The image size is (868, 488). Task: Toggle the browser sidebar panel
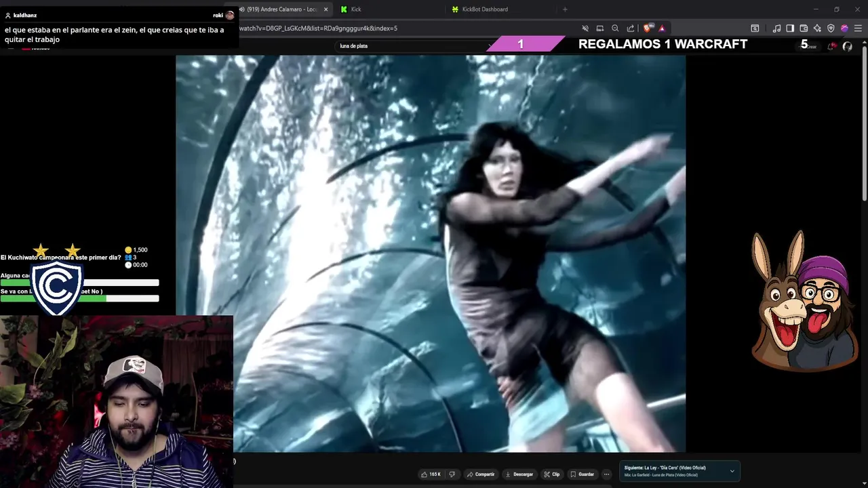[x=790, y=28]
